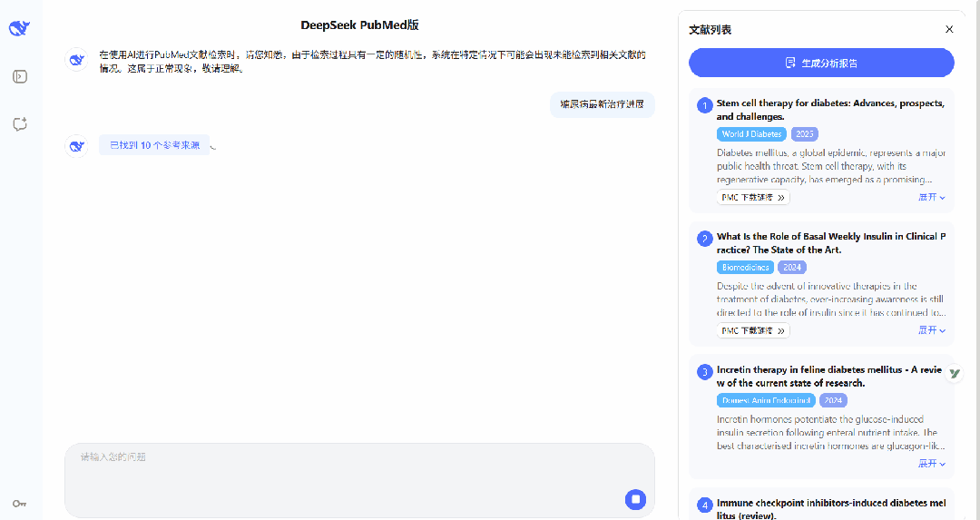Click the assistant avatar beside disclaimer message

point(76,60)
